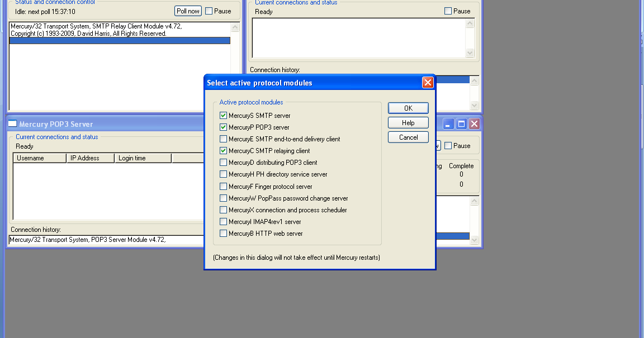Close the Select active protocol modules dialog
Image resolution: width=644 pixels, height=338 pixels.
[x=428, y=83]
